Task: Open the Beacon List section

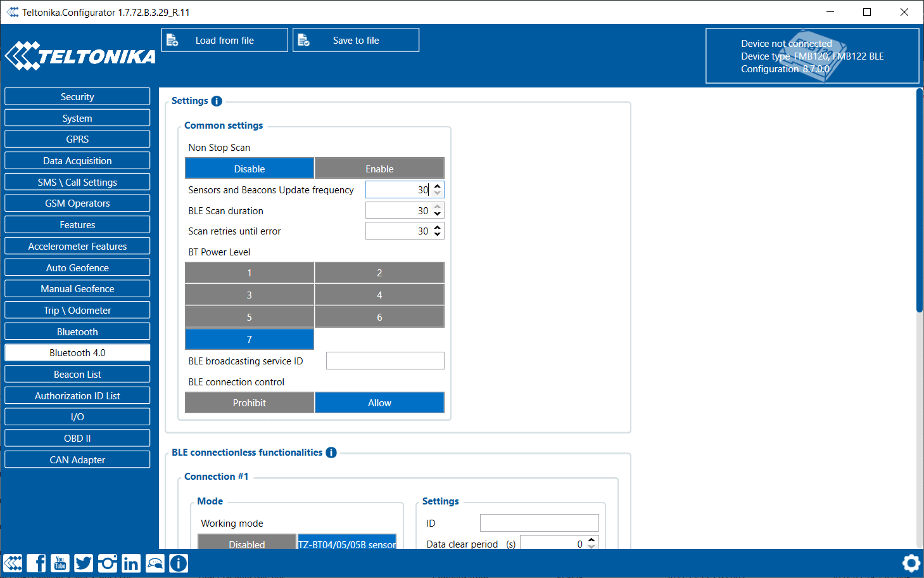Action: [x=77, y=374]
